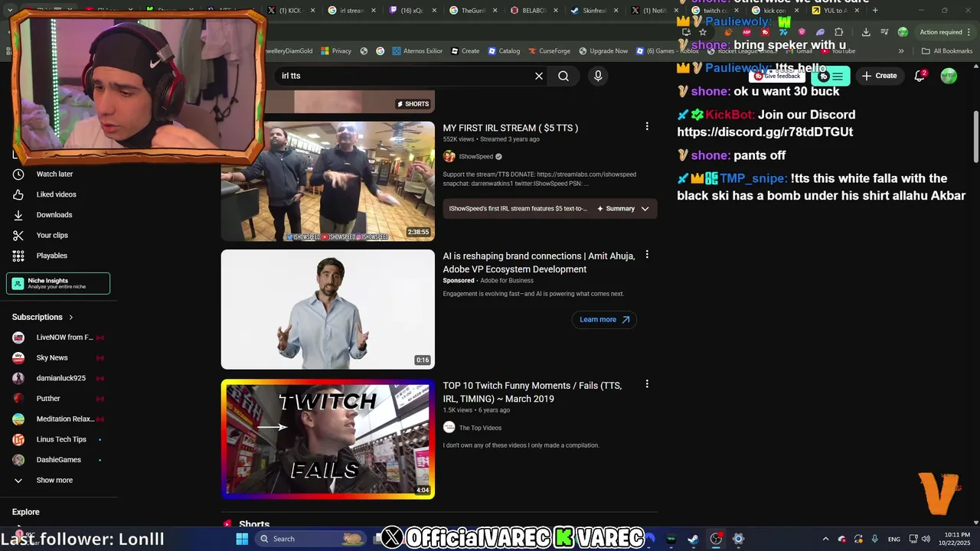Open the Discord invite link in chat

click(765, 132)
